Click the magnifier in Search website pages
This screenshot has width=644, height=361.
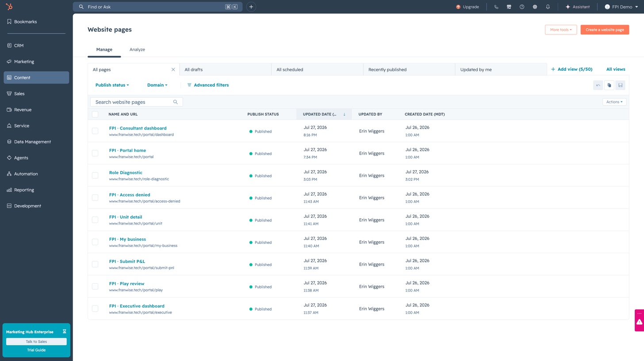tap(176, 102)
